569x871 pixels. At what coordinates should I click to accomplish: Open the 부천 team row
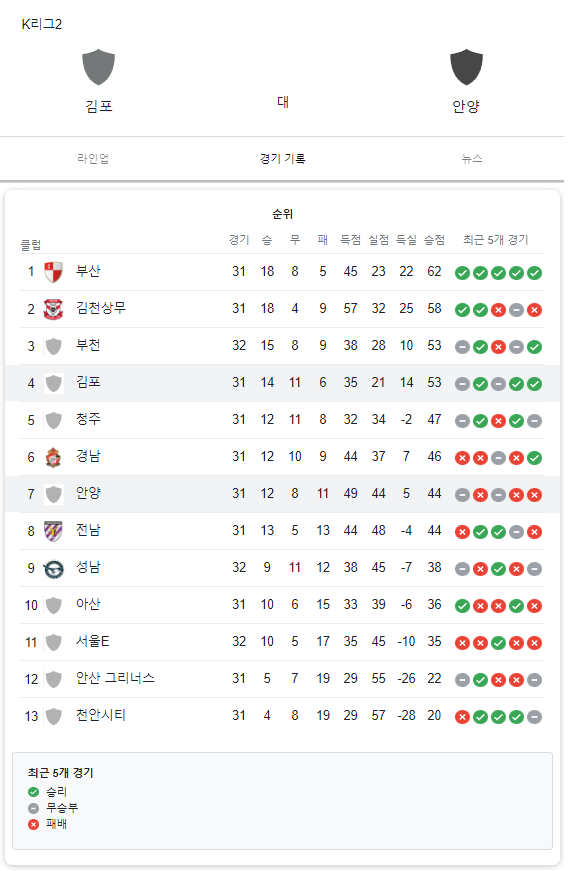pyautogui.click(x=282, y=346)
